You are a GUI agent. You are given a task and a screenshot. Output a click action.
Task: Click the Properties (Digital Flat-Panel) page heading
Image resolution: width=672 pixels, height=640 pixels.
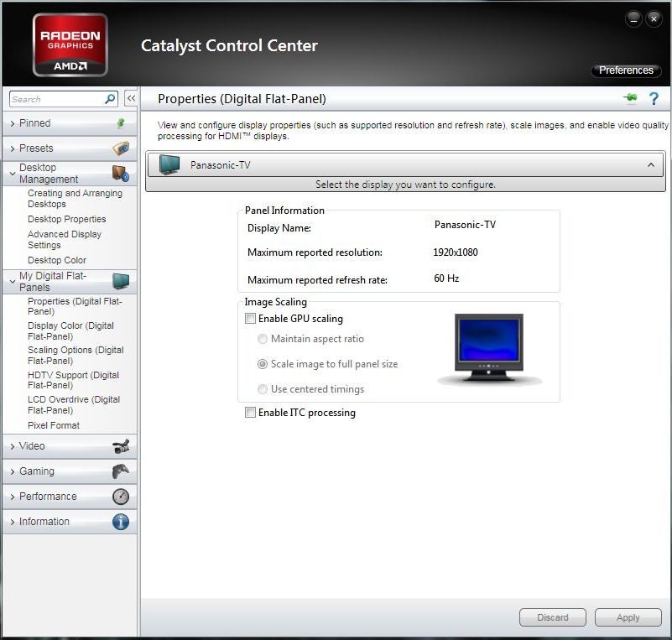tap(242, 99)
